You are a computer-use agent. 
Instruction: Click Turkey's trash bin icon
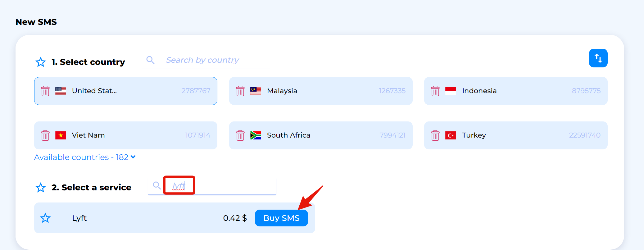pos(435,135)
